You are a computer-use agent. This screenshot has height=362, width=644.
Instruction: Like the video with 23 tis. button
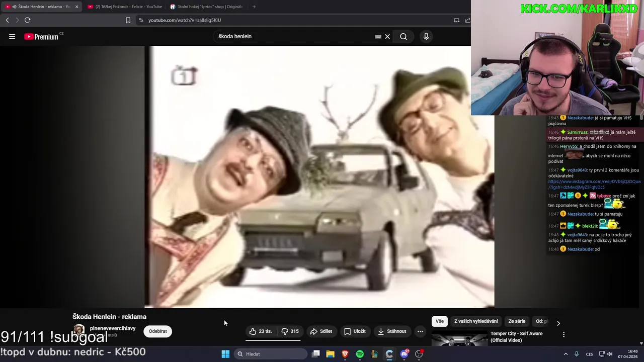pyautogui.click(x=261, y=331)
